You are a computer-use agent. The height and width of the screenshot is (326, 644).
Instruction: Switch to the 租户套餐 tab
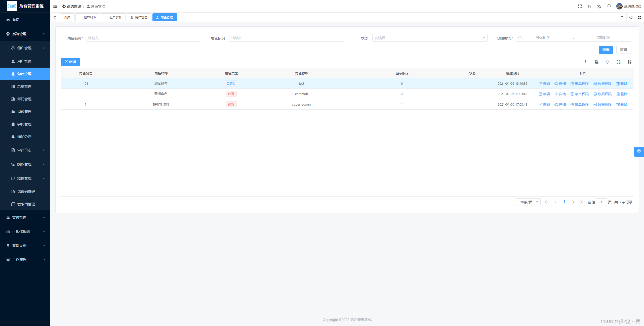114,17
